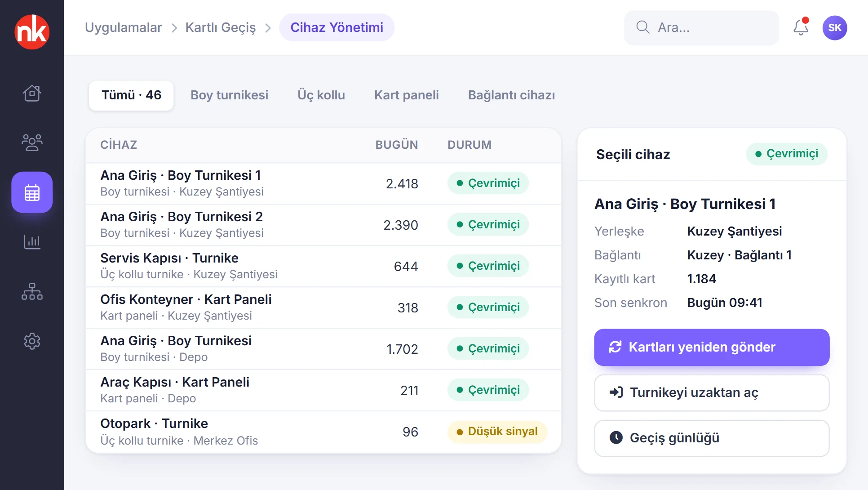Open the organization hierarchy icon in the sidebar
Viewport: 868px width, 490px height.
click(32, 291)
